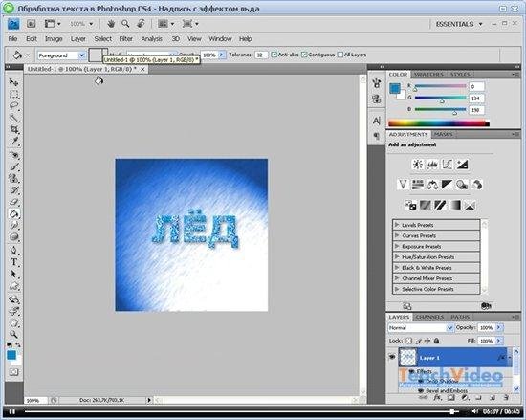Add a Vibrance adjustment
Image resolution: width=526 pixels, height=420 pixels.
pos(403,185)
